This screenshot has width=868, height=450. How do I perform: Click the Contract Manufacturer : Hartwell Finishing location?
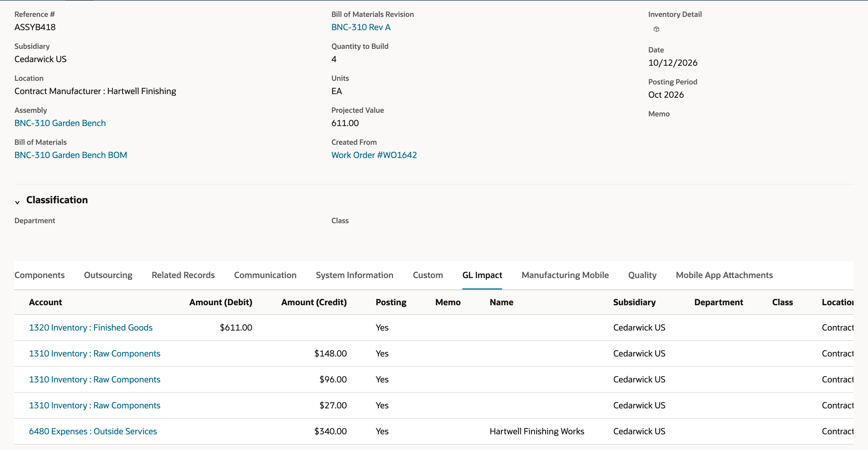click(x=95, y=91)
